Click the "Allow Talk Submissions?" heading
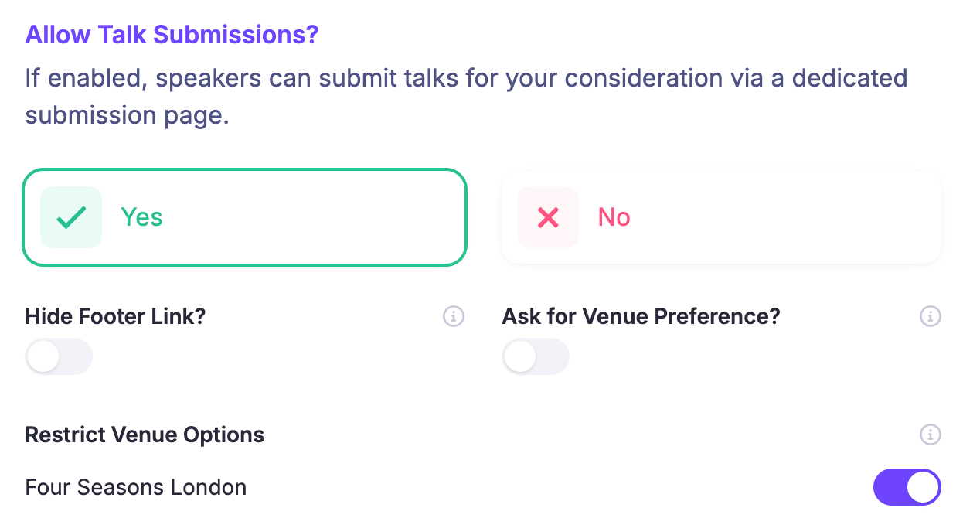Image resolution: width=980 pixels, height=518 pixels. 172,35
